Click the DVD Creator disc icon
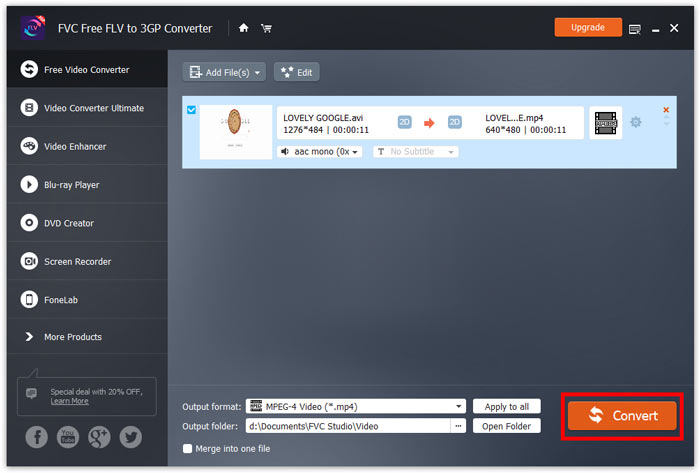 (x=29, y=223)
